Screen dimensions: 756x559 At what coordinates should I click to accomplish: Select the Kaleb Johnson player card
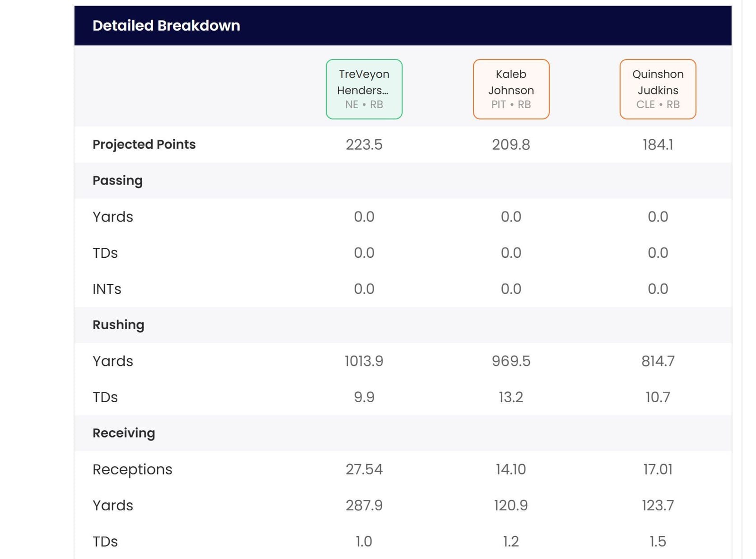click(x=511, y=89)
